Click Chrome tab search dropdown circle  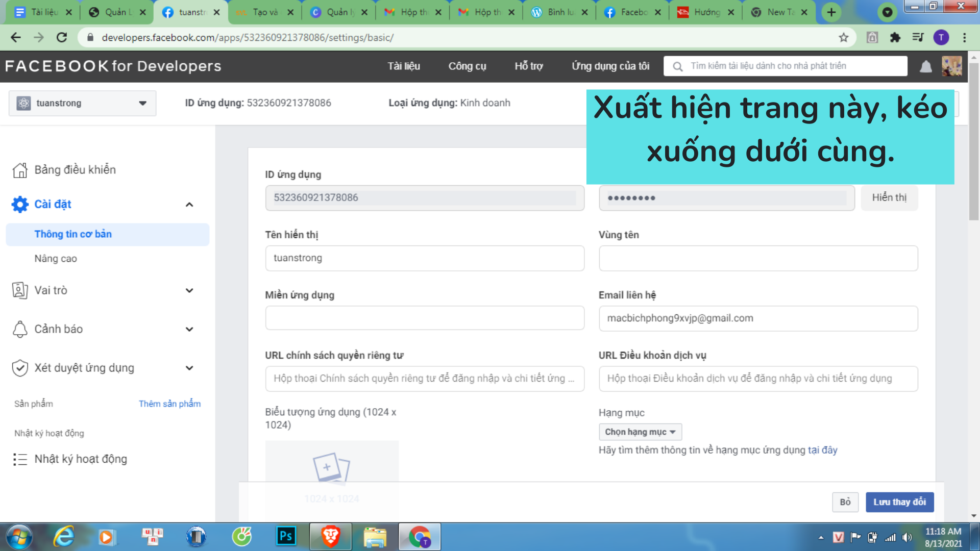click(887, 12)
